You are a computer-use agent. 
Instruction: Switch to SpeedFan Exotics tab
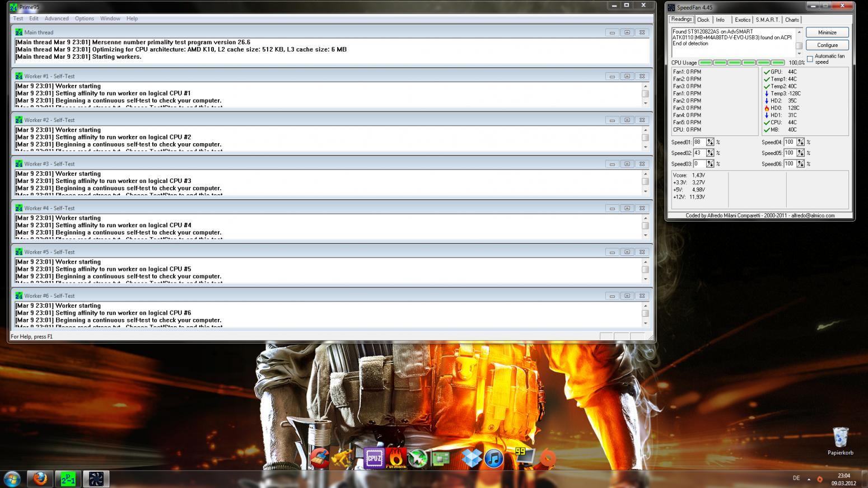click(x=743, y=20)
